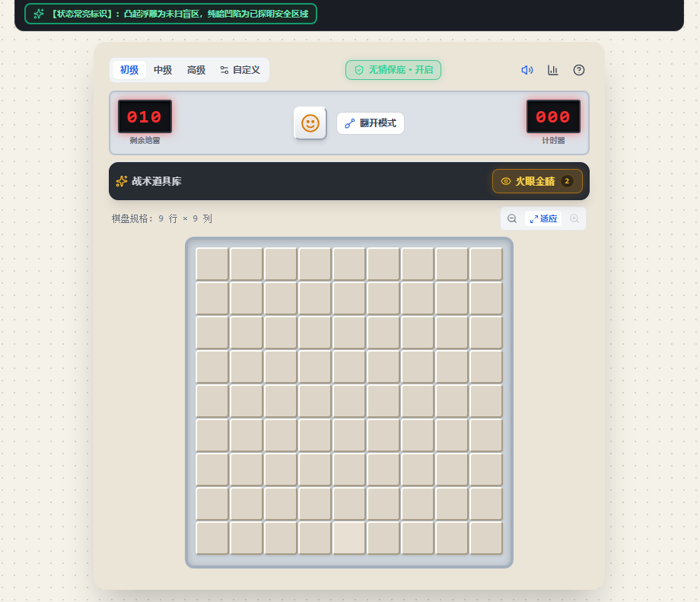Click the zoom out magnifier icon
The height and width of the screenshot is (602, 700).
pos(512,218)
